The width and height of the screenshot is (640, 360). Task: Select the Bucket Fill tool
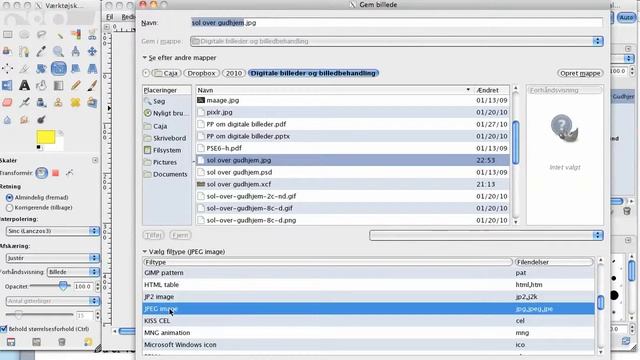(x=41, y=86)
